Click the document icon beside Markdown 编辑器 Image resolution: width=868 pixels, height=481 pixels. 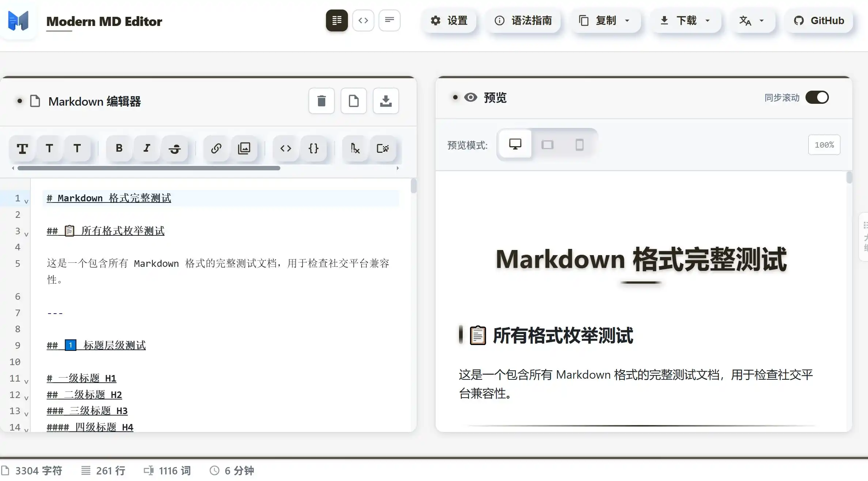pyautogui.click(x=35, y=101)
